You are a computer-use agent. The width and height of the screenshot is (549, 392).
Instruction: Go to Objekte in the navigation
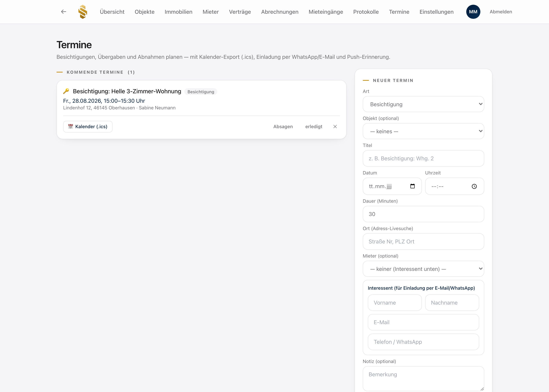pyautogui.click(x=144, y=12)
